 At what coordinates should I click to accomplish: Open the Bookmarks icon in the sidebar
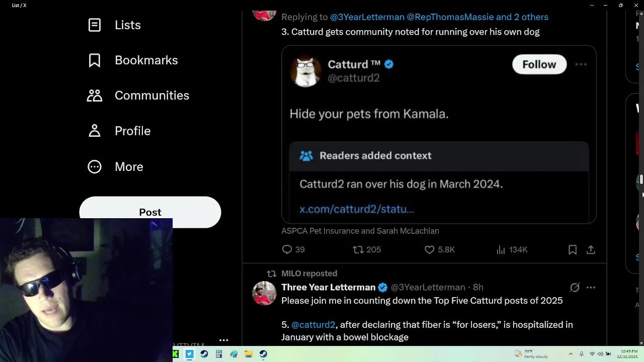[x=95, y=60]
